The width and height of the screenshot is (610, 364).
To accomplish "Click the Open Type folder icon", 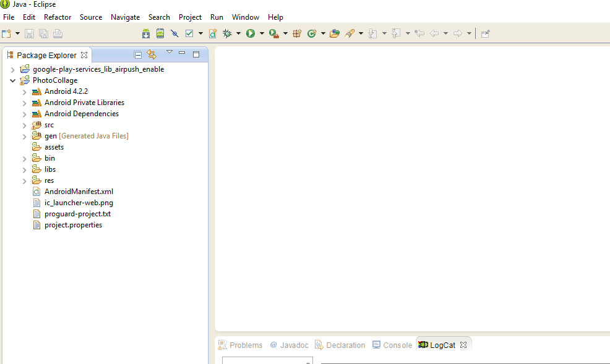I will coord(335,33).
